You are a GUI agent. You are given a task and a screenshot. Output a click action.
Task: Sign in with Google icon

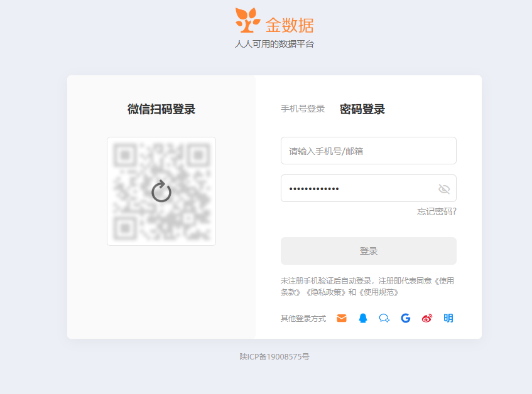pos(406,318)
